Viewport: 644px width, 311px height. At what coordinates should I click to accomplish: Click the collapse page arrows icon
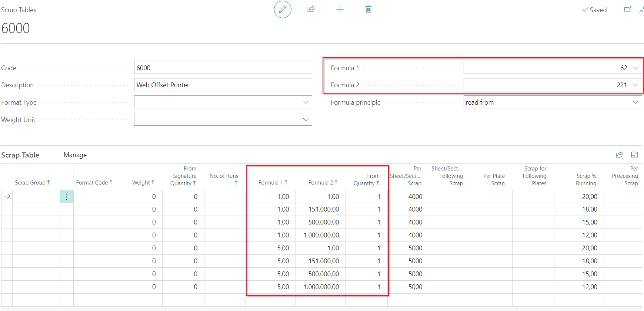(641, 10)
